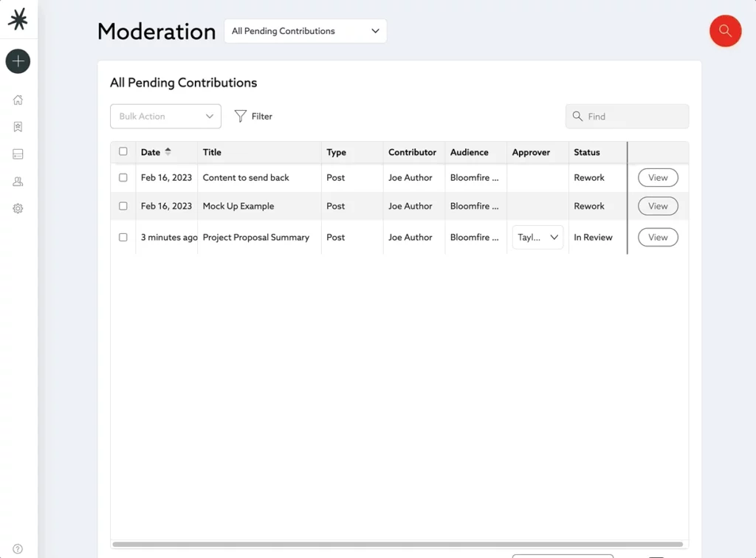Open the Approver dropdown showing Taylor
The width and height of the screenshot is (756, 558).
pyautogui.click(x=537, y=237)
